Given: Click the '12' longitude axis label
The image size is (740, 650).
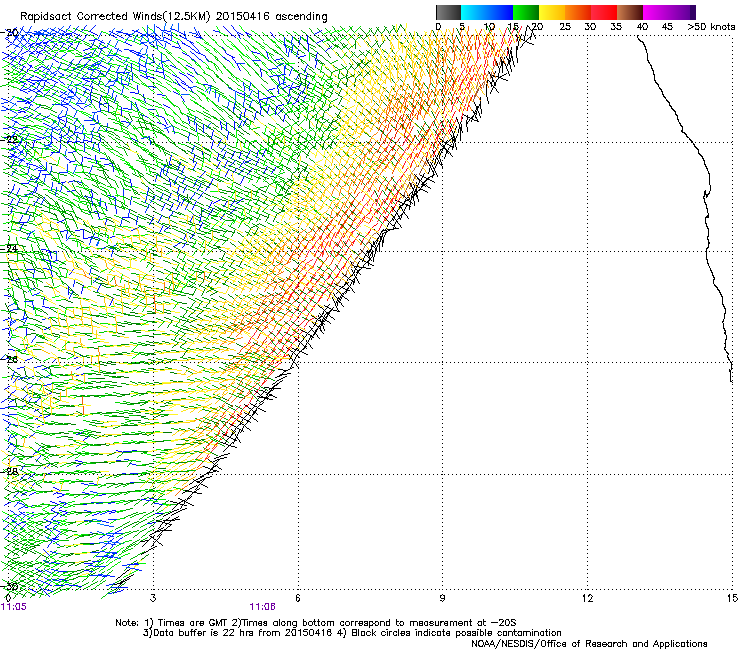Looking at the screenshot, I should (587, 599).
